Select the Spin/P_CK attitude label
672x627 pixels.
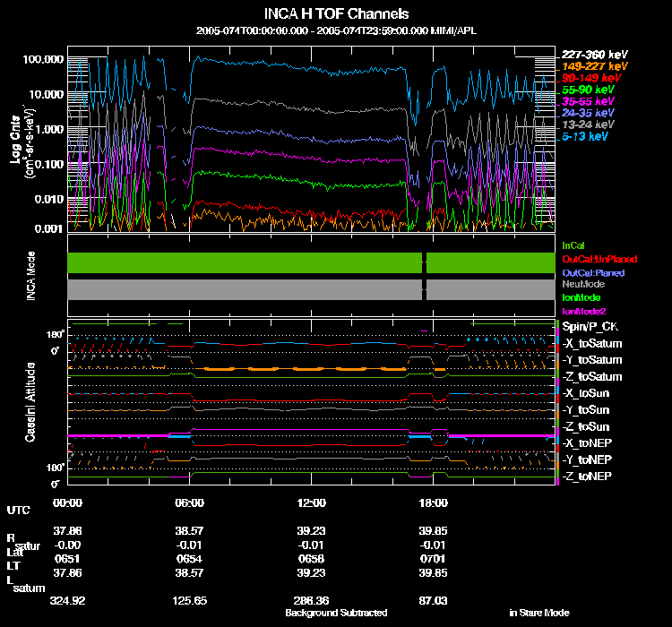590,327
